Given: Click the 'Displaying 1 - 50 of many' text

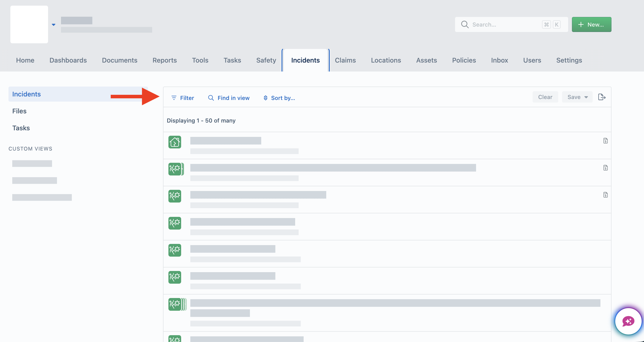Looking at the screenshot, I should coord(201,121).
